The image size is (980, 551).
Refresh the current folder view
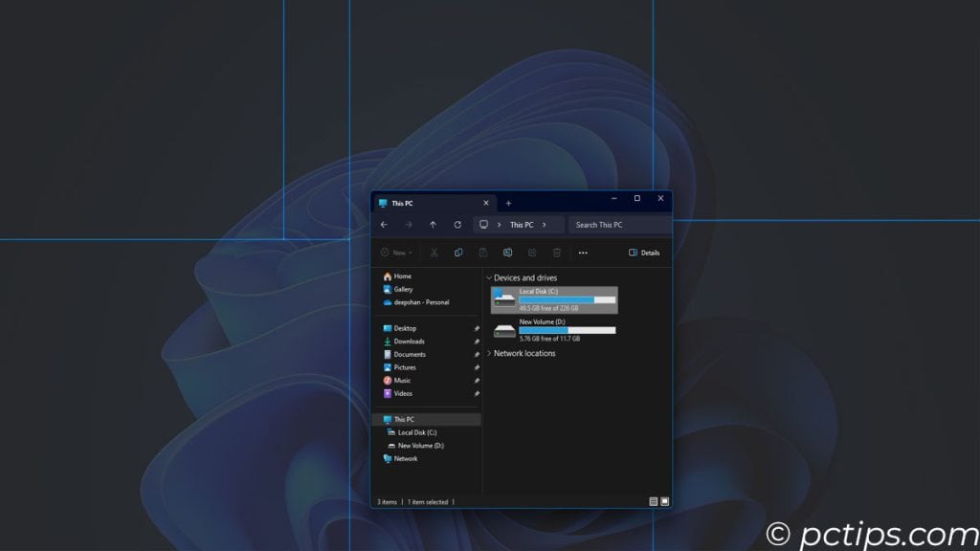(x=457, y=224)
